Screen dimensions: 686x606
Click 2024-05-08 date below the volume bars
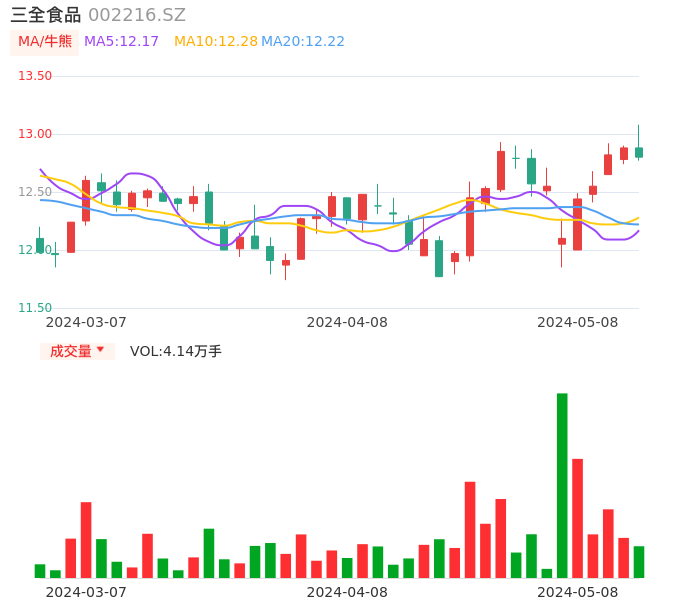pos(578,592)
